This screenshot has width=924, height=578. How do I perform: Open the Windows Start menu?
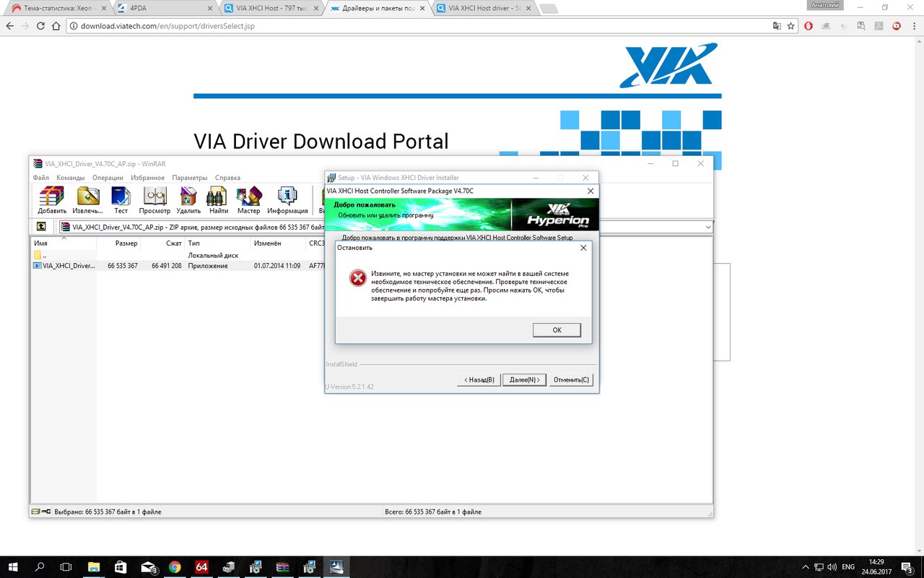(14, 567)
